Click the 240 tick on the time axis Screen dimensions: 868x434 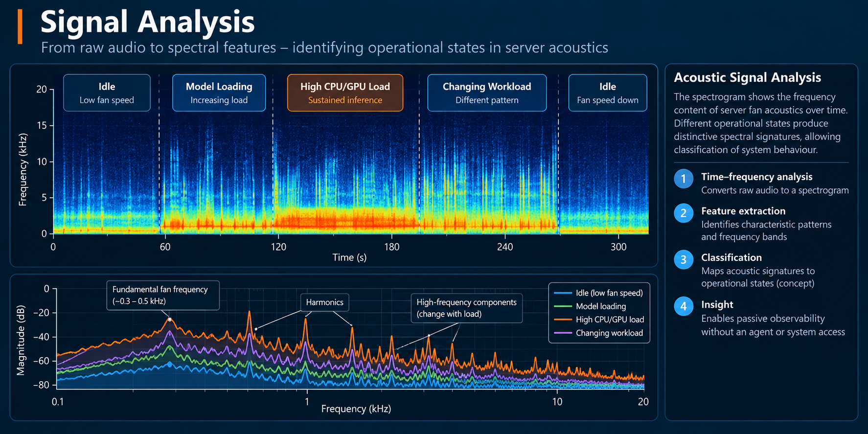coord(505,247)
